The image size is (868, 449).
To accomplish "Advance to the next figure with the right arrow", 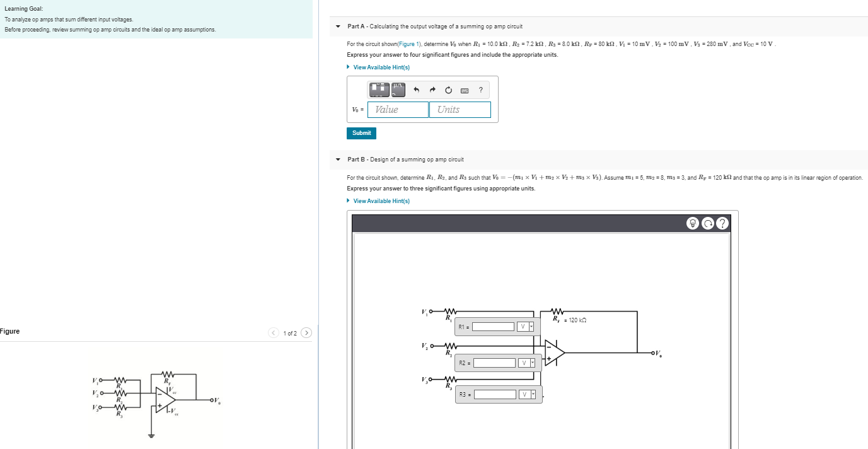I will (306, 332).
